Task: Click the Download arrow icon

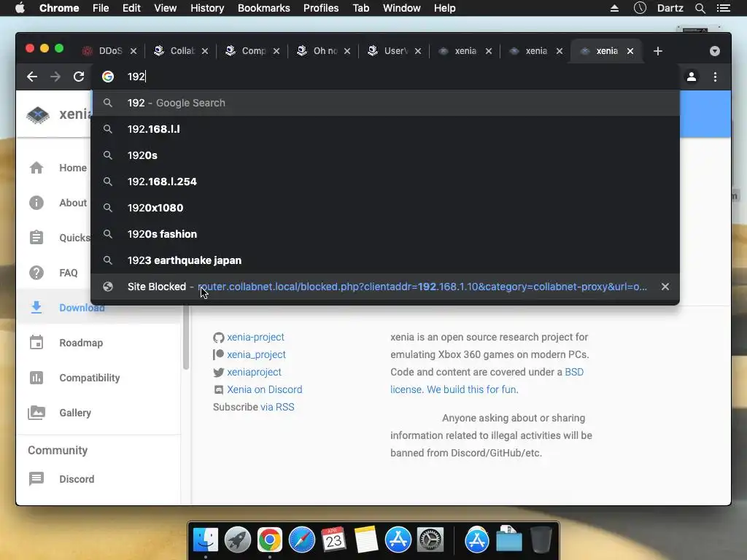Action: point(36,308)
